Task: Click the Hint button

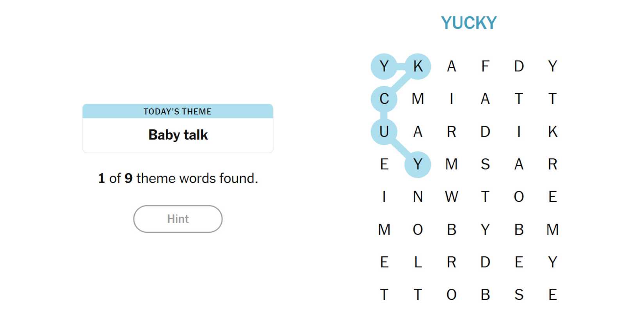Action: click(x=178, y=219)
